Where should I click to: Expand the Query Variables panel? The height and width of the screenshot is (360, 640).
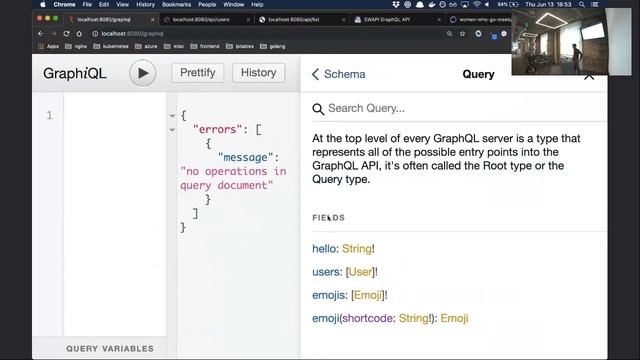(x=110, y=349)
